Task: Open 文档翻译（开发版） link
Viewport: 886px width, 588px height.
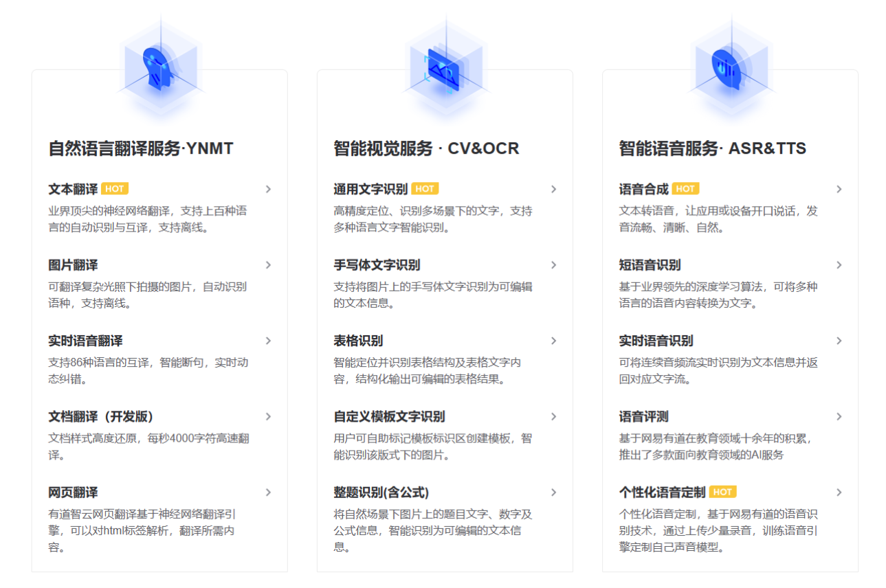Action: tap(101, 416)
